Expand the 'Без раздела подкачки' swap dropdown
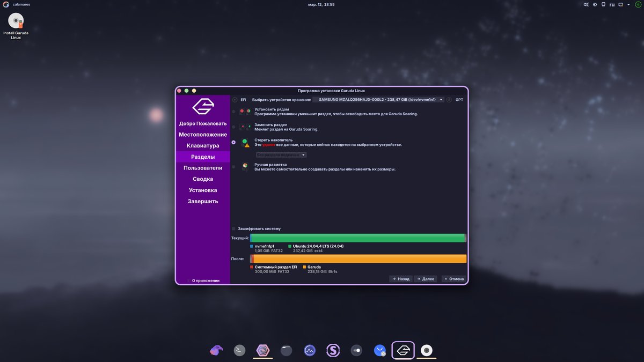The image size is (644, 362). pos(281,155)
